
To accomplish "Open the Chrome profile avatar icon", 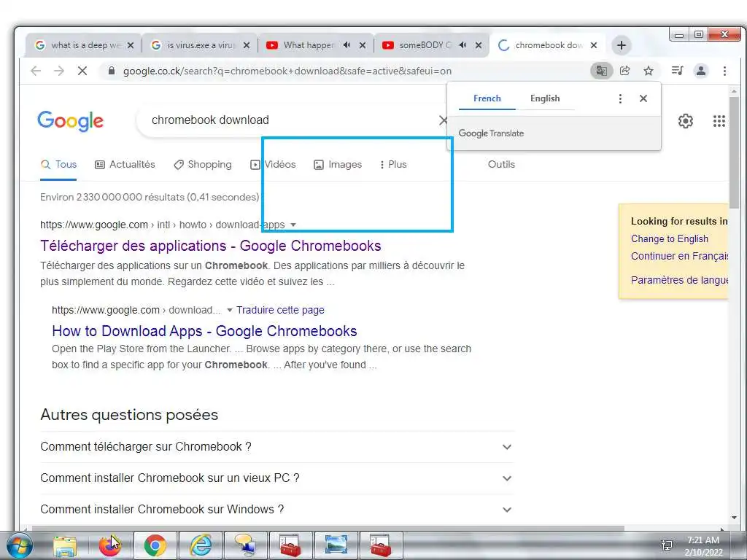I will pos(701,71).
